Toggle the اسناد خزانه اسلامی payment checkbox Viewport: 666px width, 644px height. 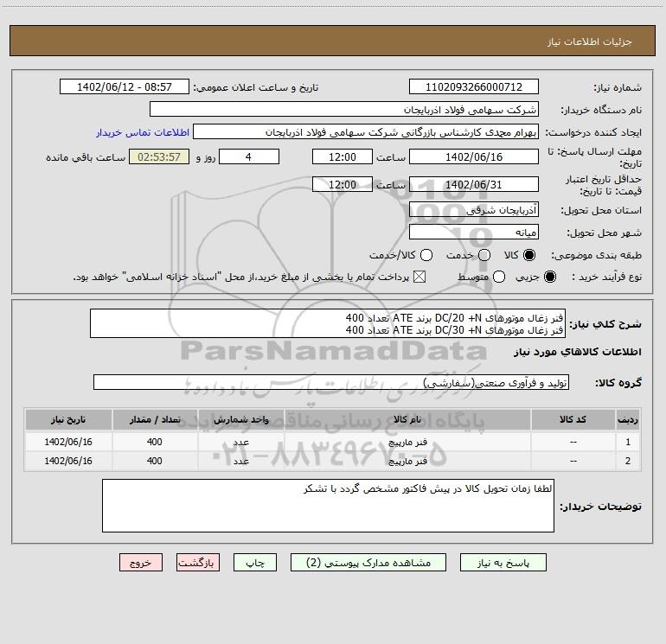coord(419,277)
